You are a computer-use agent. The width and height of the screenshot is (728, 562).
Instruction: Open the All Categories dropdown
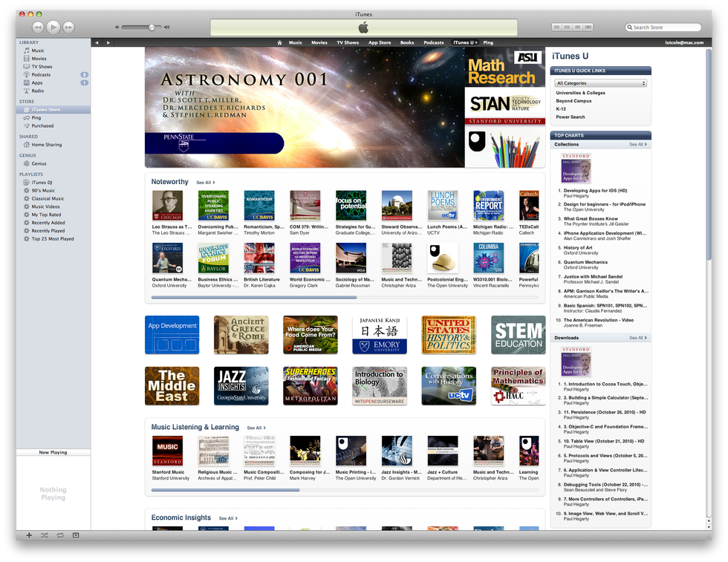[600, 83]
